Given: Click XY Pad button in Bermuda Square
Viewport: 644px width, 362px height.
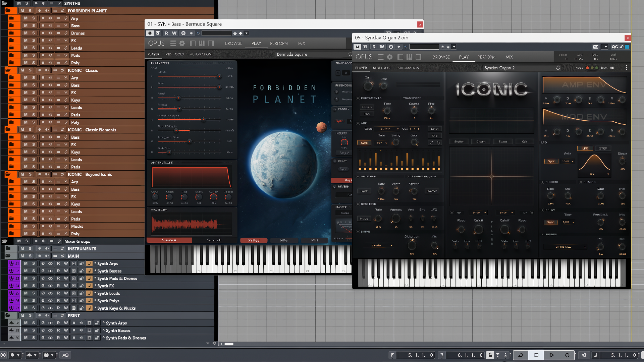Looking at the screenshot, I should pyautogui.click(x=254, y=240).
